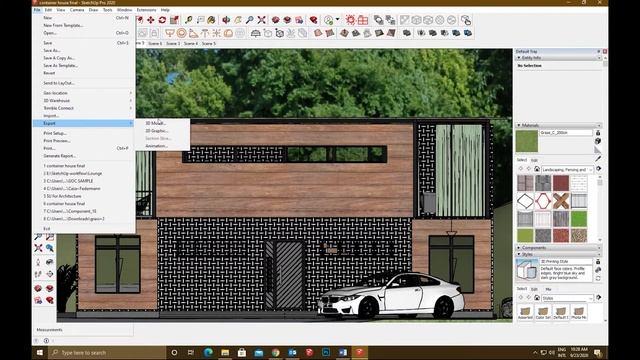The image size is (640, 360).
Task: Open the dropdown arrow beside account icon
Action: coord(338,20)
